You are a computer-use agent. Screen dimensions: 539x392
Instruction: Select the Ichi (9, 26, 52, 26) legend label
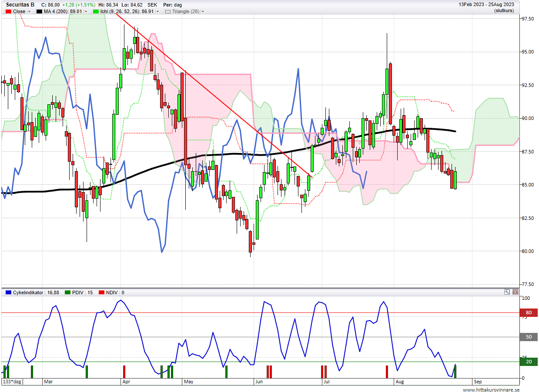pos(127,11)
